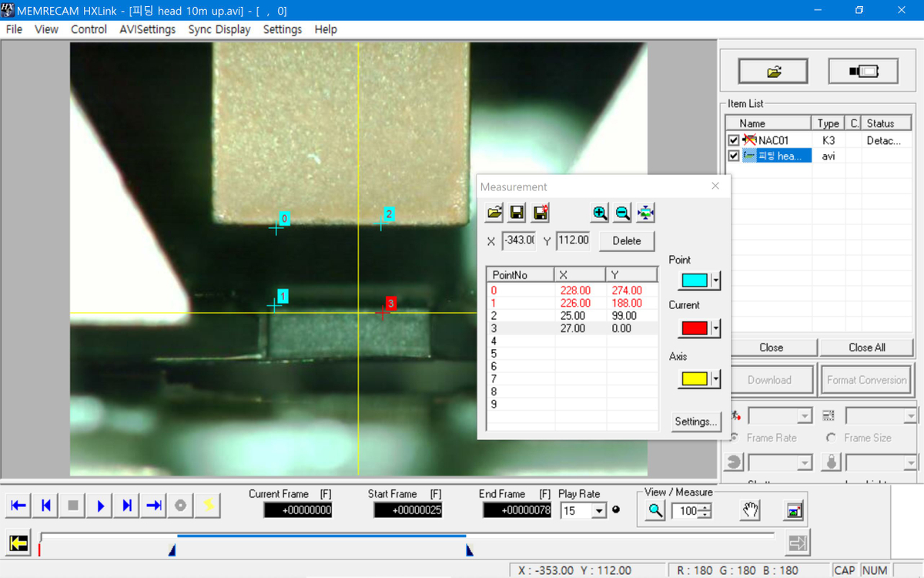Open the Sync Display menu
Image resolution: width=924 pixels, height=578 pixels.
(219, 29)
